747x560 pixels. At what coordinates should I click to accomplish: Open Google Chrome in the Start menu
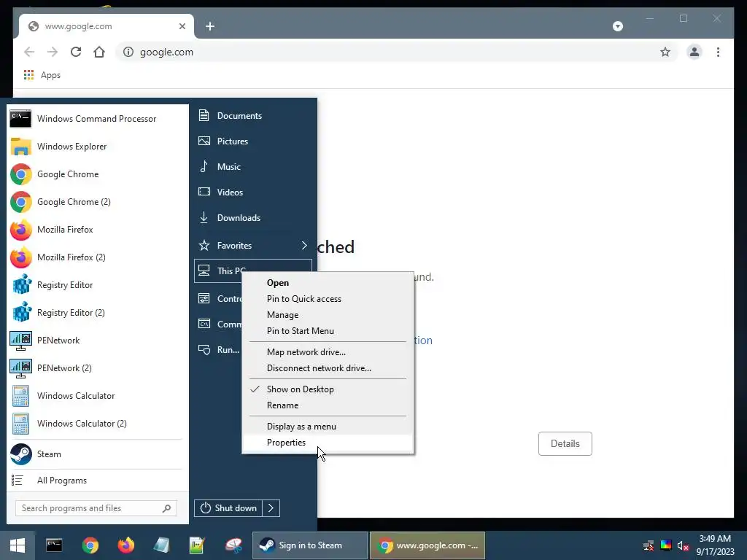pos(97,174)
